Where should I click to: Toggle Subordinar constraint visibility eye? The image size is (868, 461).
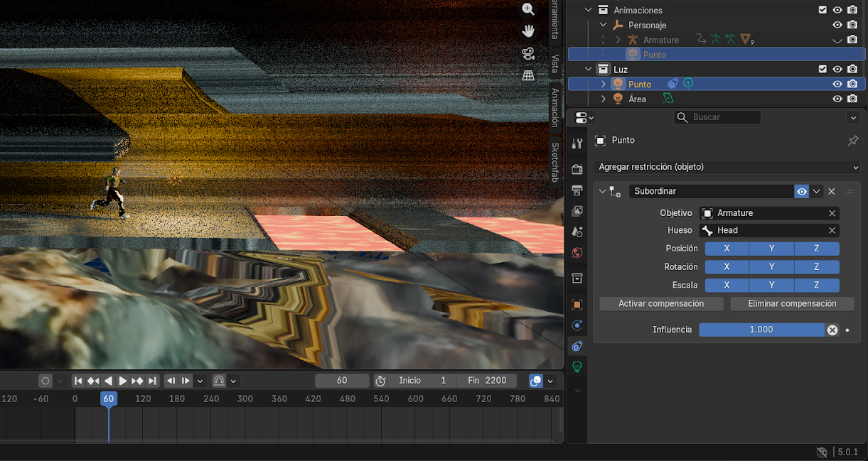(x=802, y=192)
